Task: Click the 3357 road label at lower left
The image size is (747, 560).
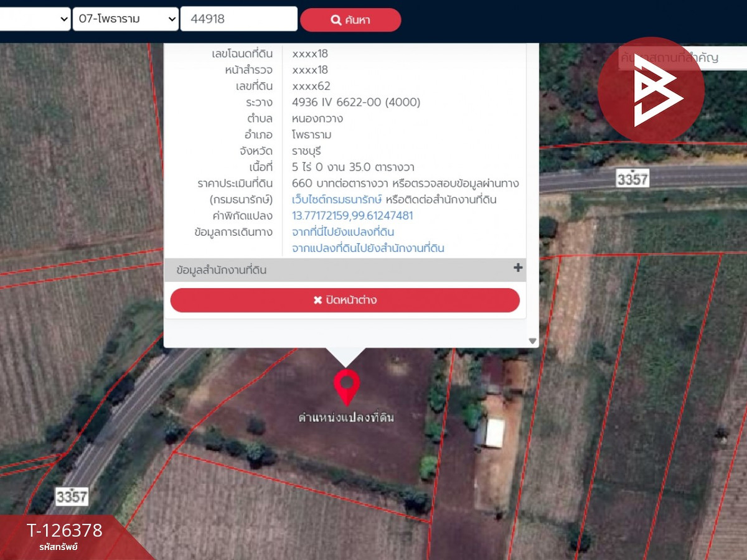Action: click(x=71, y=496)
